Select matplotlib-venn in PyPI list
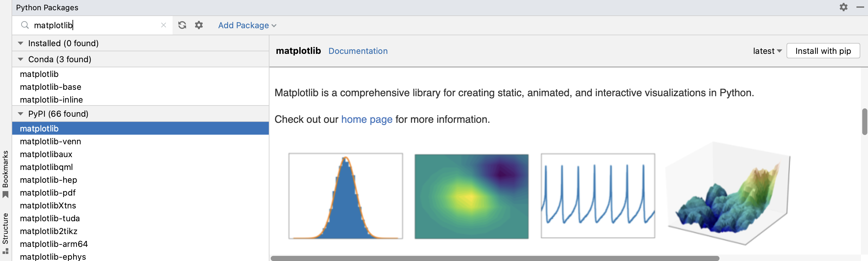The height and width of the screenshot is (261, 868). [x=51, y=141]
